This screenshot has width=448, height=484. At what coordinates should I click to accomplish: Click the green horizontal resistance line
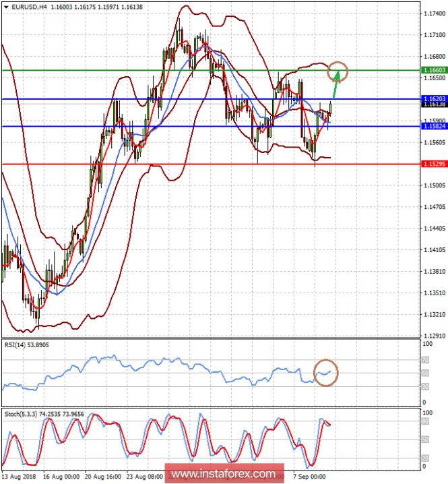pyautogui.click(x=211, y=70)
